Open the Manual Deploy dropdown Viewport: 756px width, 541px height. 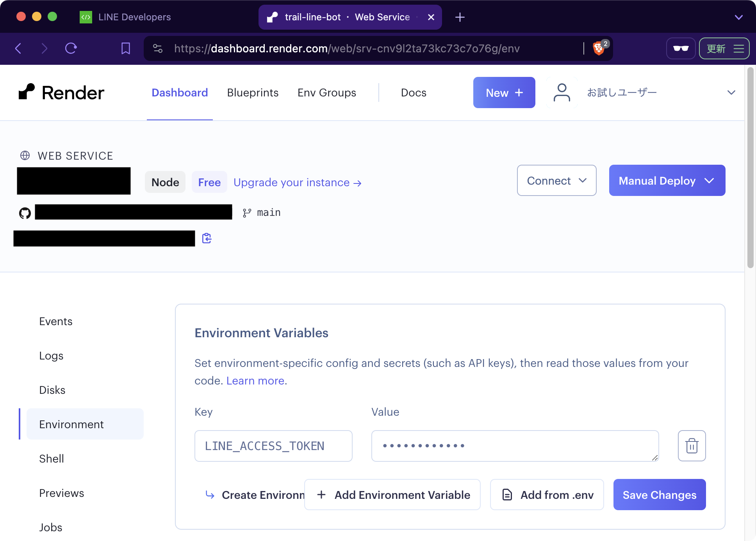point(667,180)
